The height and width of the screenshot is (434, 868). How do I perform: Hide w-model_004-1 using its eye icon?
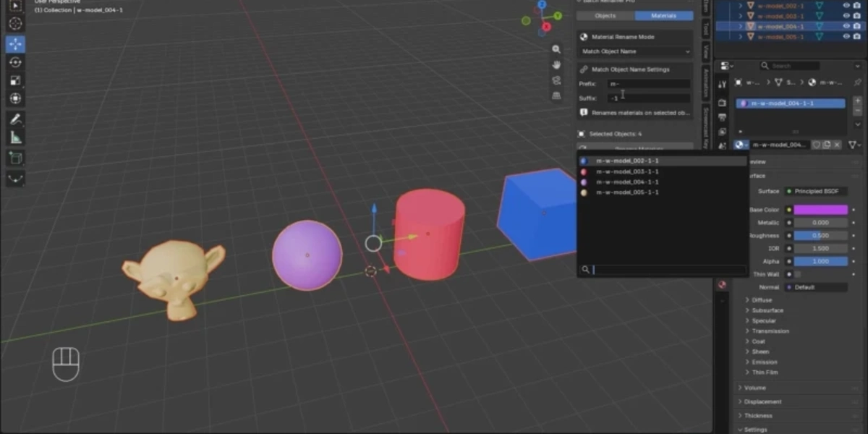click(846, 26)
